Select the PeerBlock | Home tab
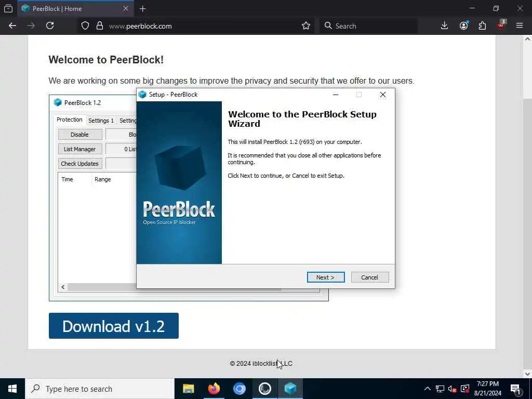The width and height of the screenshot is (532, 399). [75, 9]
